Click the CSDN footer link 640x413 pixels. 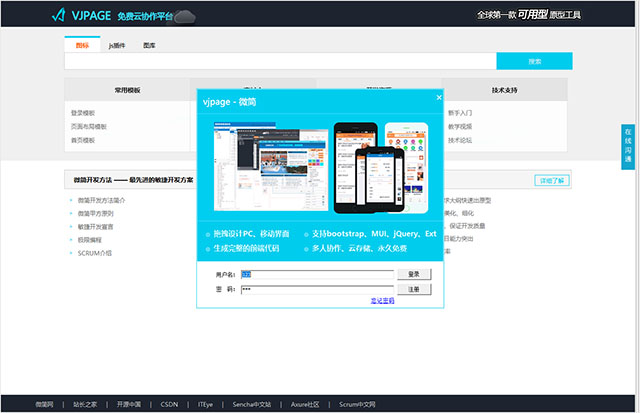(169, 404)
